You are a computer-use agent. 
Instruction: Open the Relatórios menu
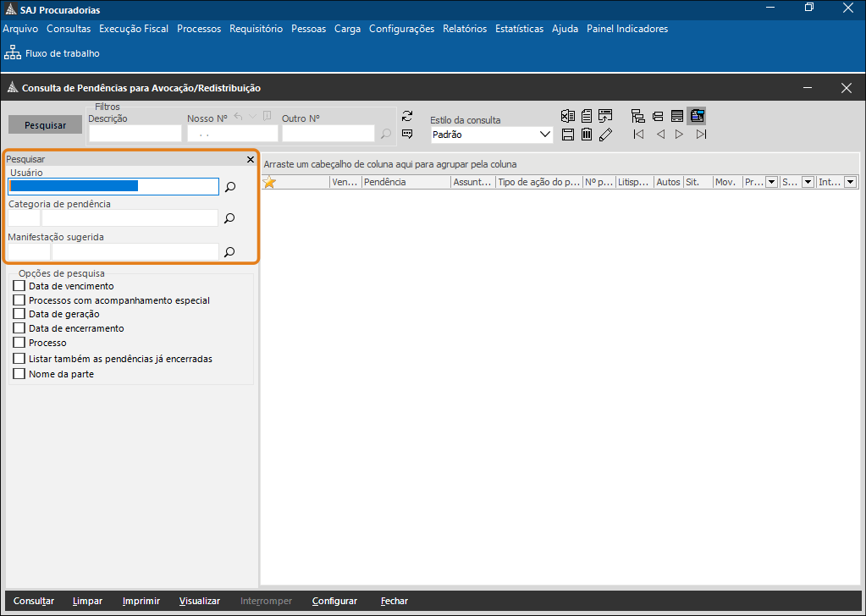465,29
